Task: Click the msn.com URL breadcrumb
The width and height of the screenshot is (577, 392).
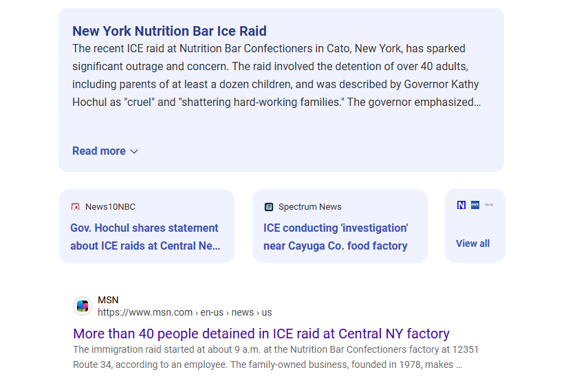Action: tap(185, 312)
